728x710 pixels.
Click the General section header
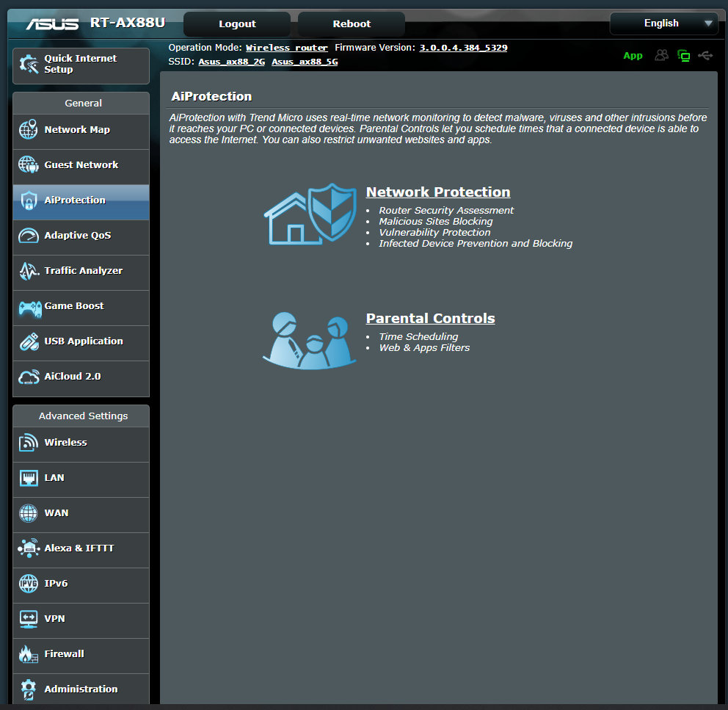pyautogui.click(x=83, y=103)
